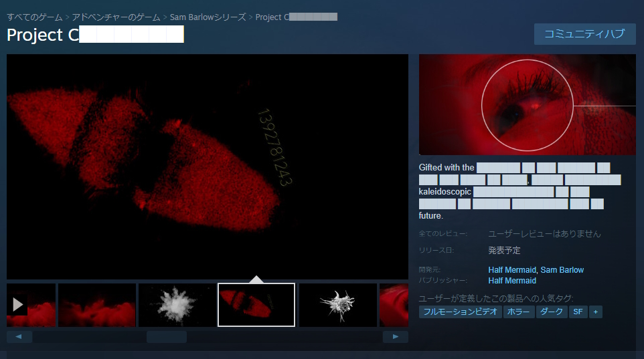This screenshot has width=644, height=359.
Task: Go to すべてのゲーム breadcrumb
Action: click(x=35, y=17)
